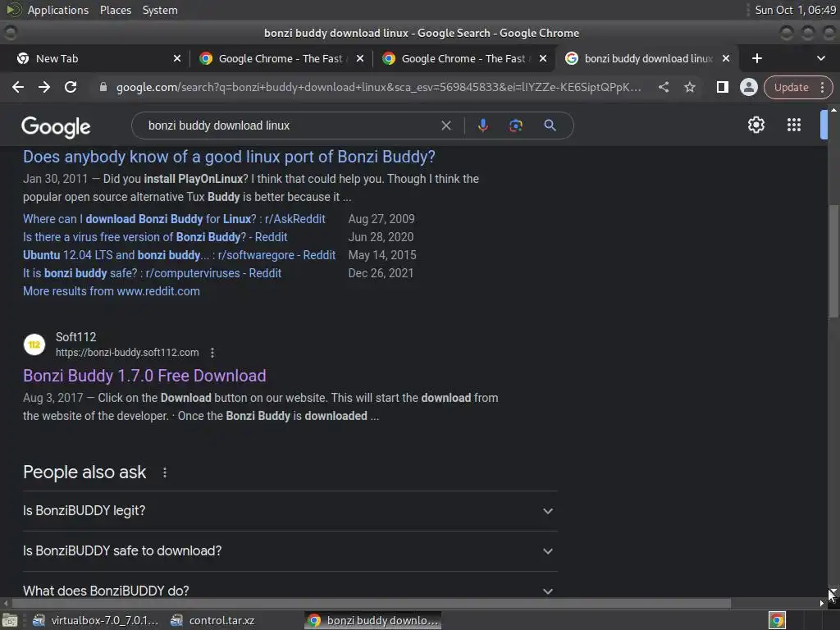Bookmark this page with star icon

pos(689,87)
